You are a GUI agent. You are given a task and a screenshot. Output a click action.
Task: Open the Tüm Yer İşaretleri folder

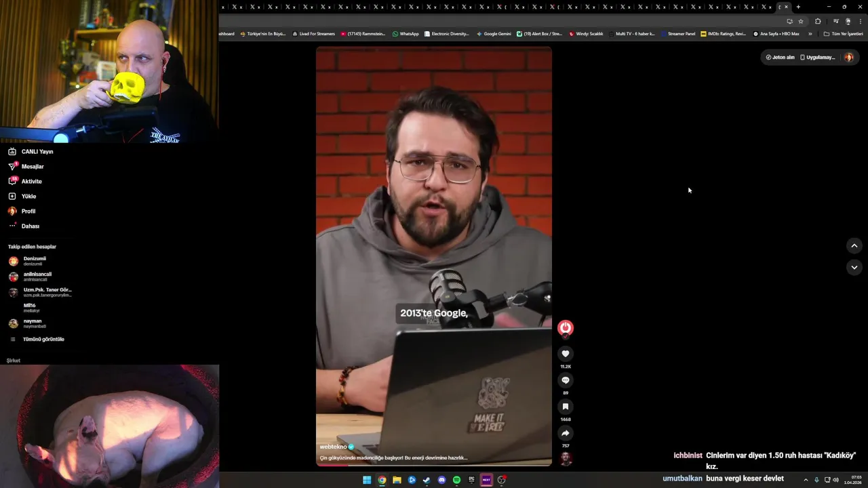(843, 34)
